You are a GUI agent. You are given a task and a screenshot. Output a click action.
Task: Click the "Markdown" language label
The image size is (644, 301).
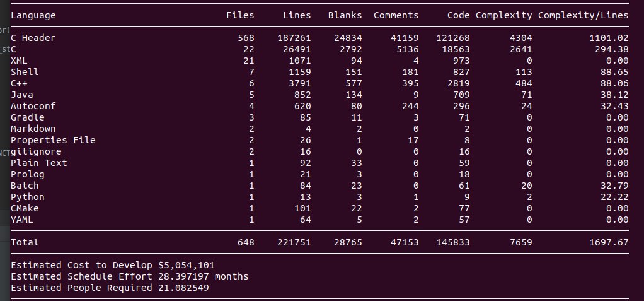coord(33,129)
